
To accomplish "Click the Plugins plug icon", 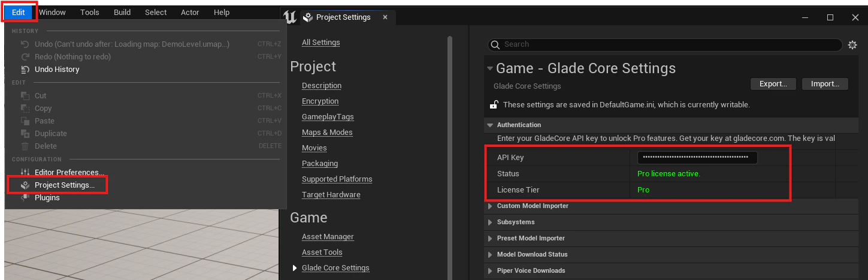I will 25,198.
